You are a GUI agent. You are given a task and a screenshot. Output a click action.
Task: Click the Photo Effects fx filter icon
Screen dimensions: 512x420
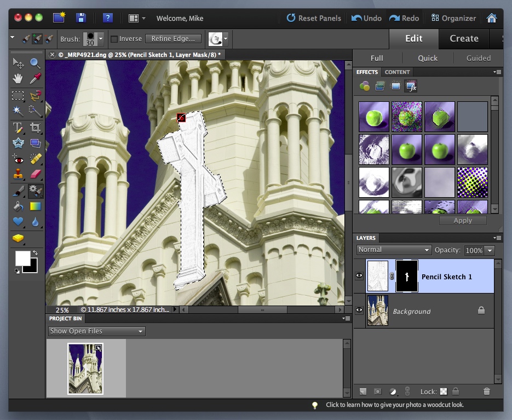pyautogui.click(x=410, y=86)
